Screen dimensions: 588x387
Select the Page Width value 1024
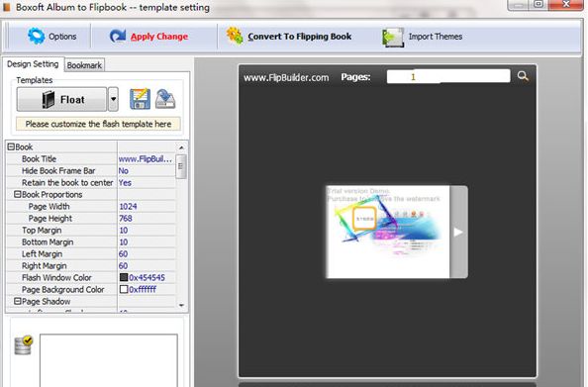point(147,206)
